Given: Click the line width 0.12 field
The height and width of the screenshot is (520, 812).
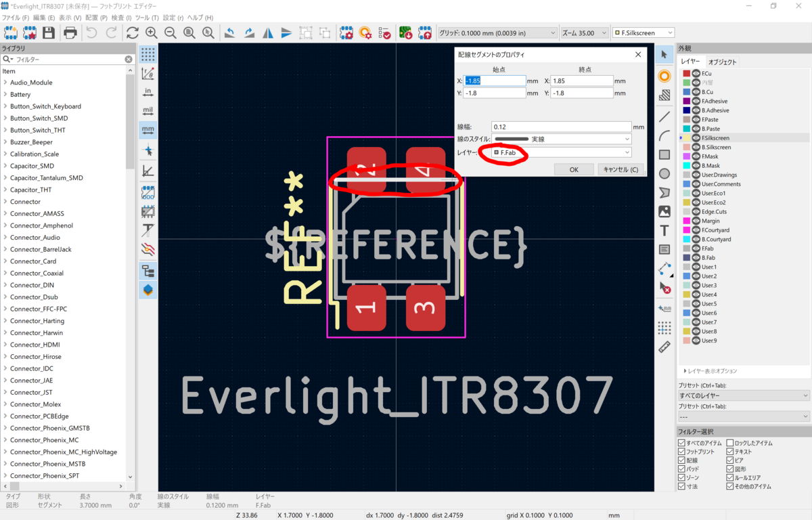Looking at the screenshot, I should (562, 127).
